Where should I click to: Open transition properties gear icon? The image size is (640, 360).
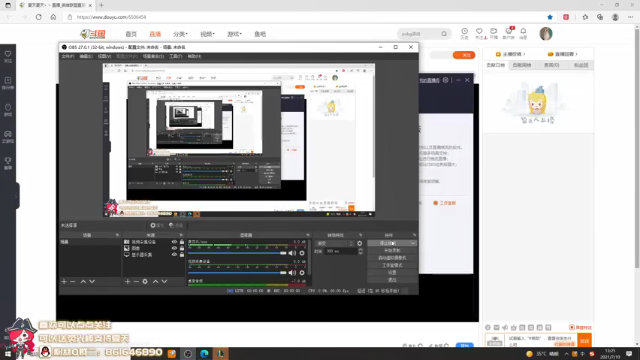[x=360, y=243]
